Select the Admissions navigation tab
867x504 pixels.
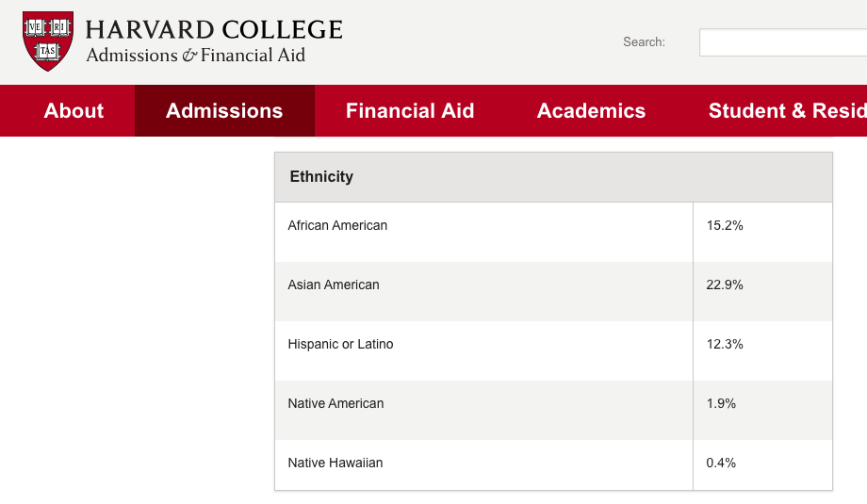(224, 111)
